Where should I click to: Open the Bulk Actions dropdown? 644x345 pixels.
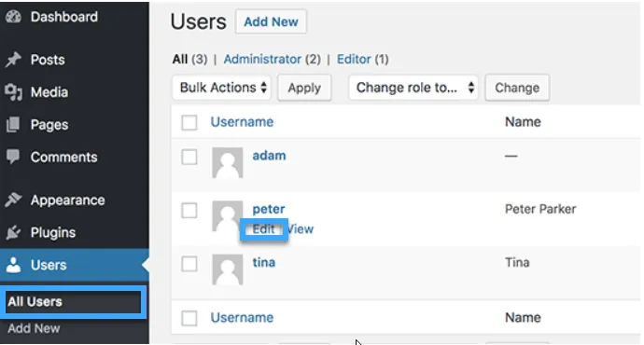(222, 88)
